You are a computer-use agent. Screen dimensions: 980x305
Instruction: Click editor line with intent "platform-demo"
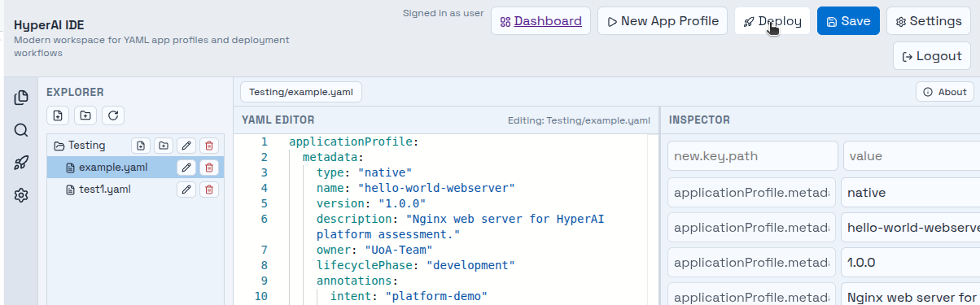tap(409, 296)
